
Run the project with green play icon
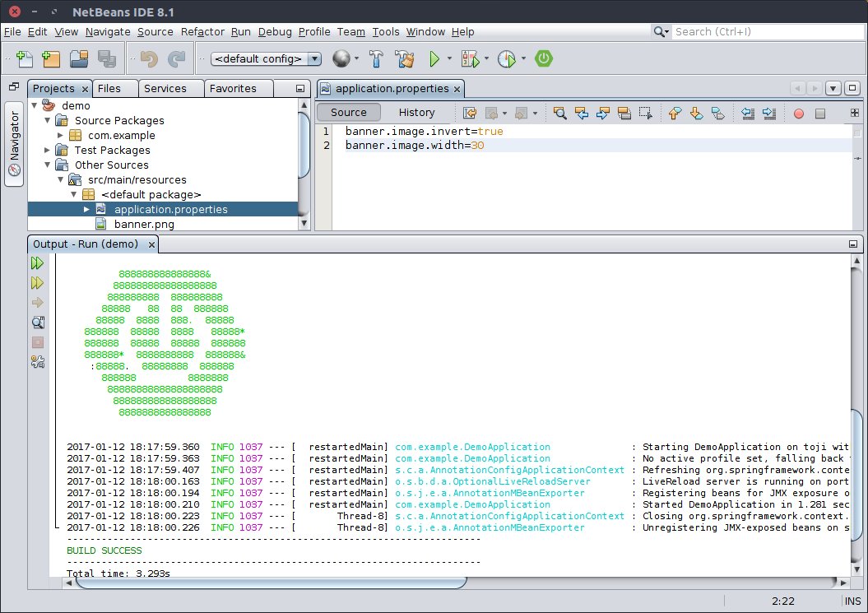[434, 58]
